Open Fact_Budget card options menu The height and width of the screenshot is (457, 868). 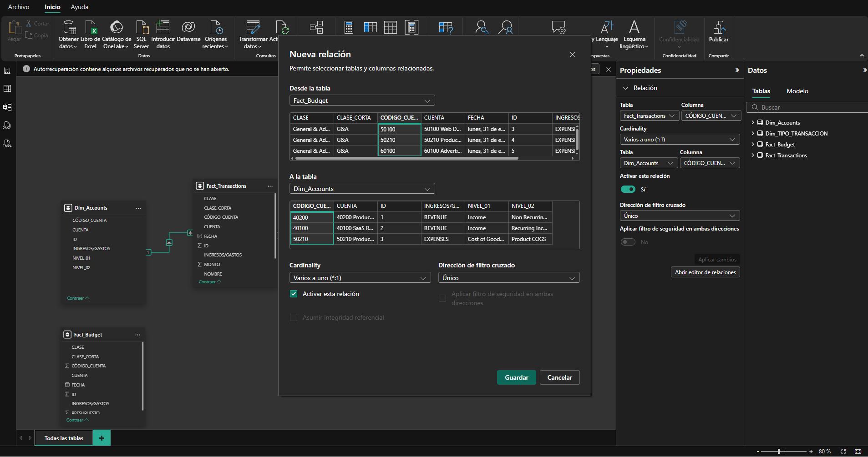137,335
